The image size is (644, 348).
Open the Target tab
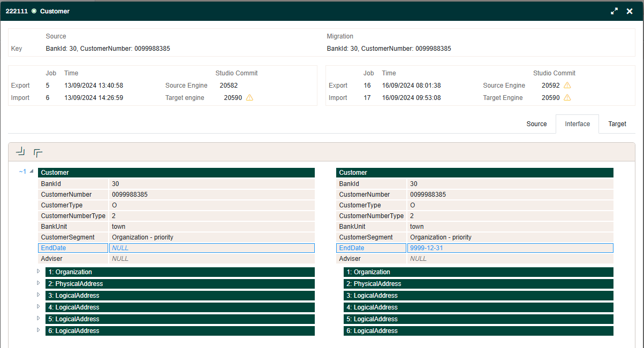[x=617, y=124]
